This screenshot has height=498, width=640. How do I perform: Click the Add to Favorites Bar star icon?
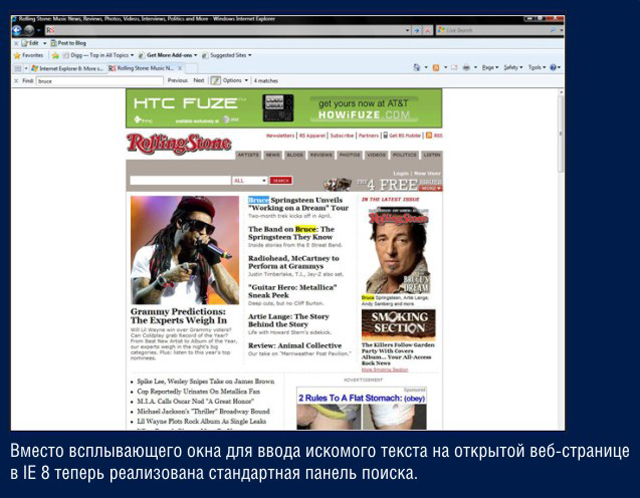55,56
